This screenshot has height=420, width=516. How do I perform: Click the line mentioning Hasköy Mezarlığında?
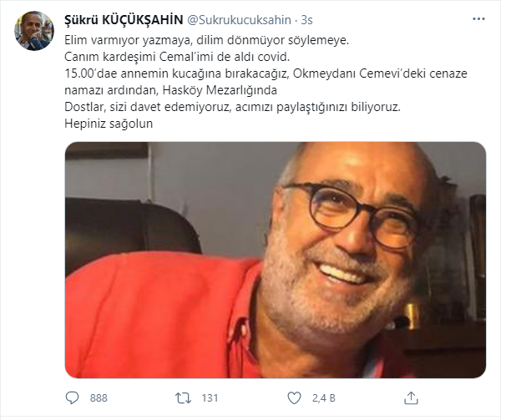click(x=171, y=90)
